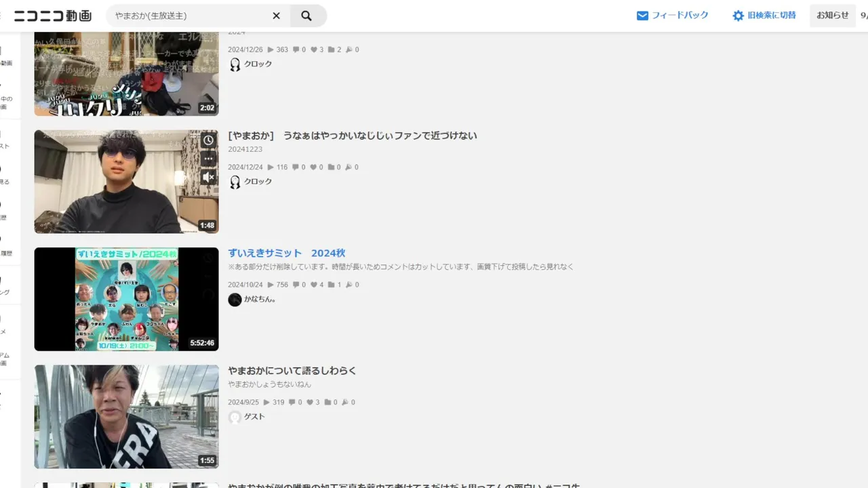The height and width of the screenshot is (488, 868).
Task: Click the 1:55 duration badge
Action: 207,461
